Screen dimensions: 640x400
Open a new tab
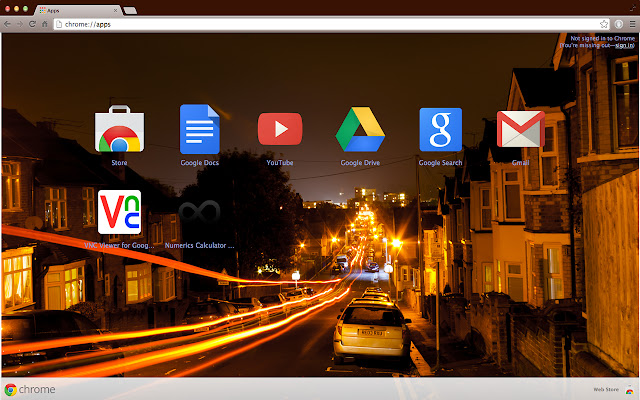[130, 11]
